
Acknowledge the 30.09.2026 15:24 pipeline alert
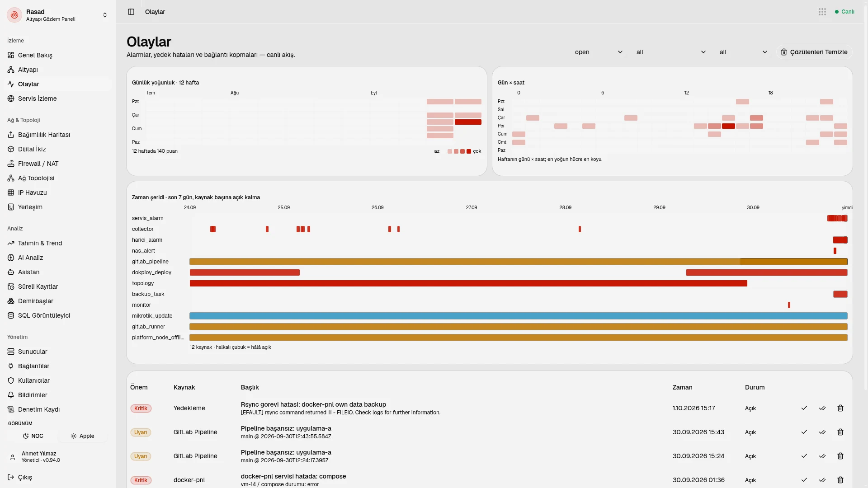[804, 456]
